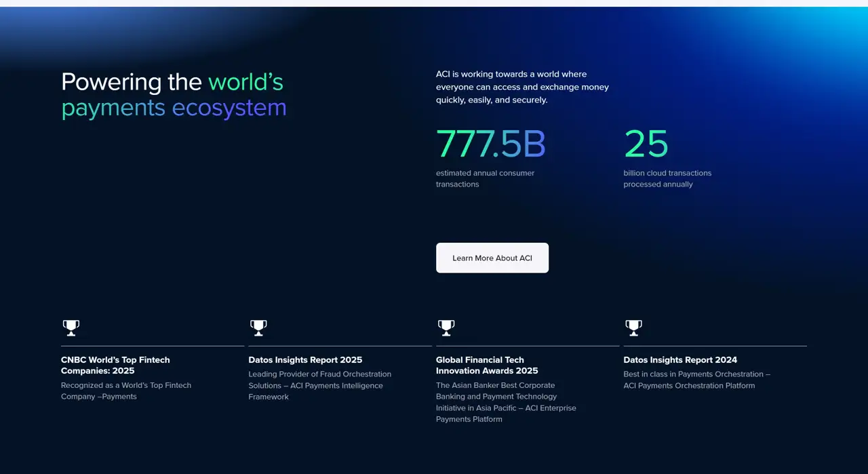Click Global Financial Tech Innovation Awards 2025 heading
Image resolution: width=868 pixels, height=474 pixels.
(x=486, y=365)
